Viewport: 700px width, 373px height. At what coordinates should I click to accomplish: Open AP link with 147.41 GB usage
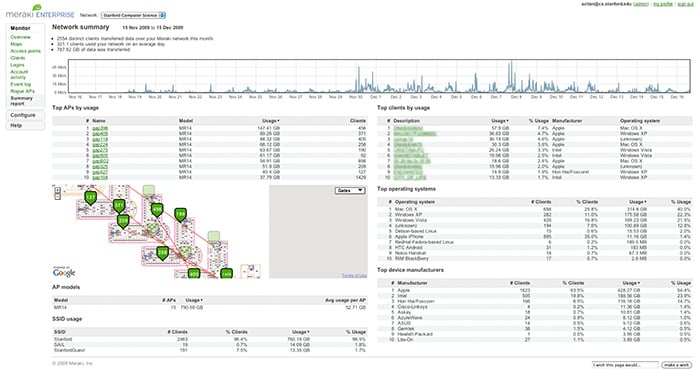100,128
